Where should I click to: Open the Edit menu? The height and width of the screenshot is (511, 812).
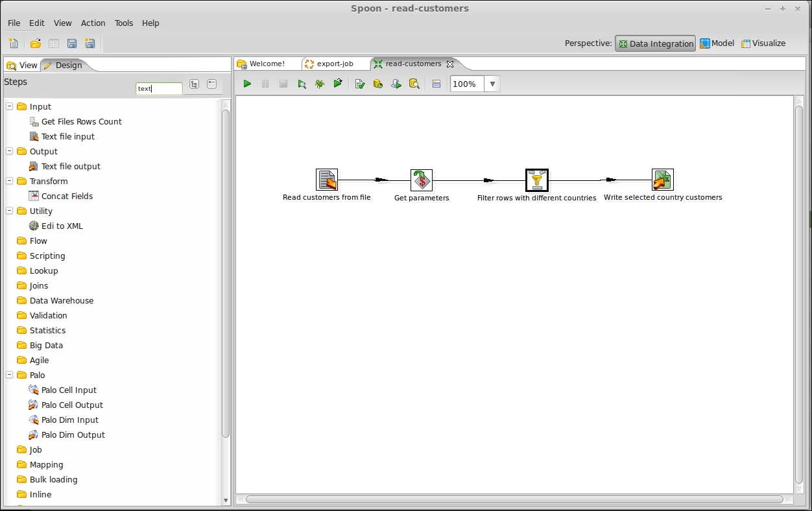tap(37, 23)
